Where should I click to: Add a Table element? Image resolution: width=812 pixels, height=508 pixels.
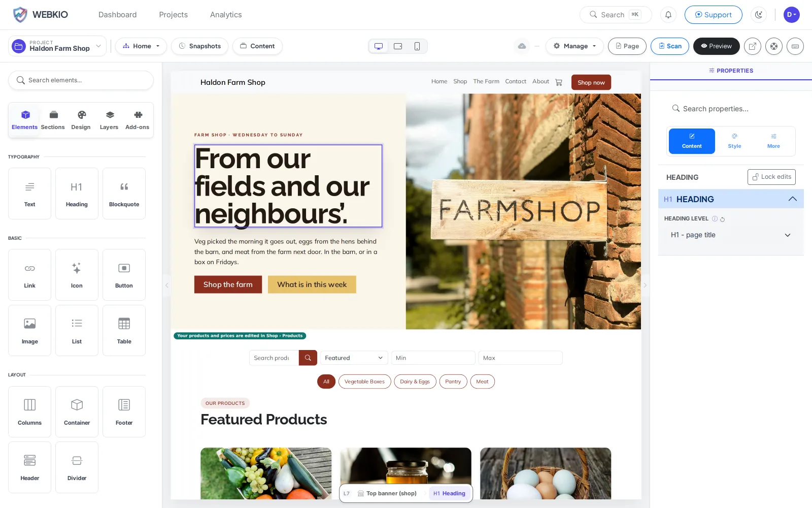pyautogui.click(x=124, y=331)
